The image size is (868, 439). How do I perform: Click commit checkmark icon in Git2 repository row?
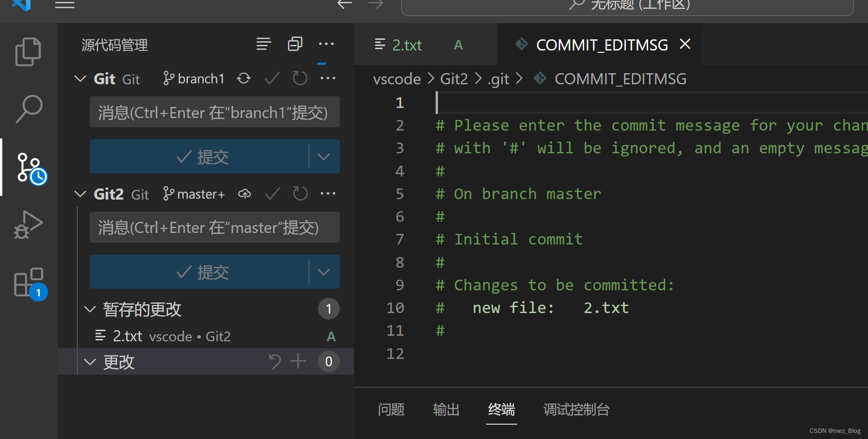pyautogui.click(x=273, y=194)
